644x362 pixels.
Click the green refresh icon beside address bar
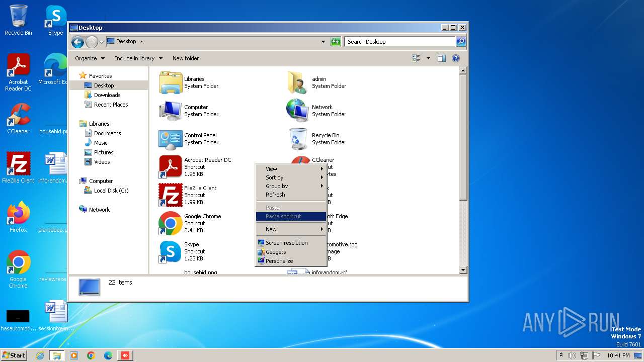point(336,42)
